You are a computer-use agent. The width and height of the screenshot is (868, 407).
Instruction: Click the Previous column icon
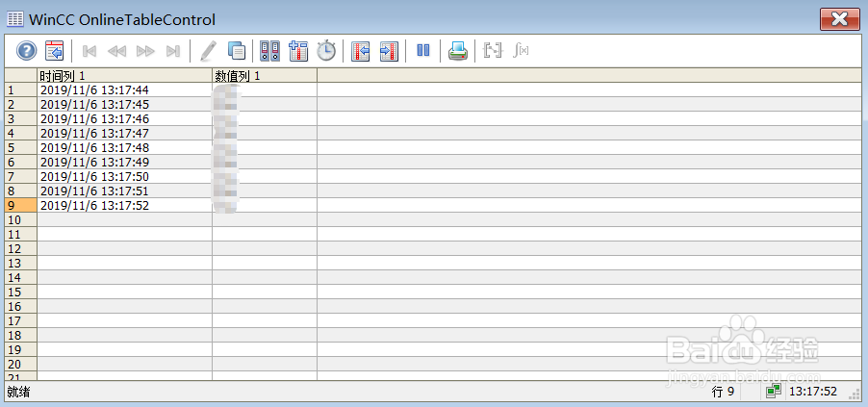(360, 51)
